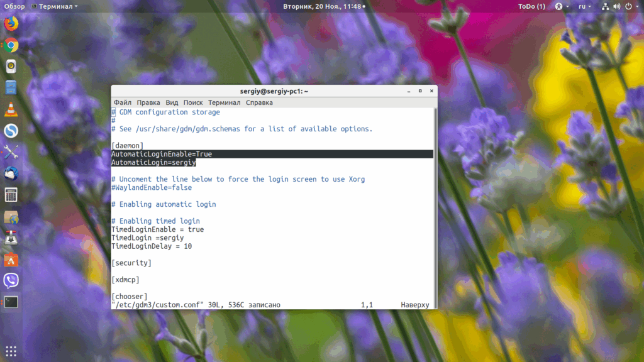Select the Terminal icon in the dock
The image size is (644, 362).
[x=11, y=302]
